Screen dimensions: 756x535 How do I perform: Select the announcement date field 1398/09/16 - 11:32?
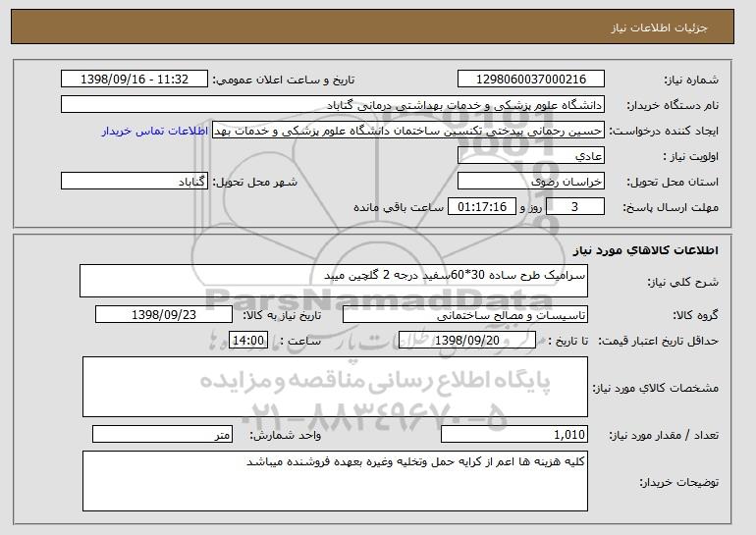pyautogui.click(x=135, y=80)
